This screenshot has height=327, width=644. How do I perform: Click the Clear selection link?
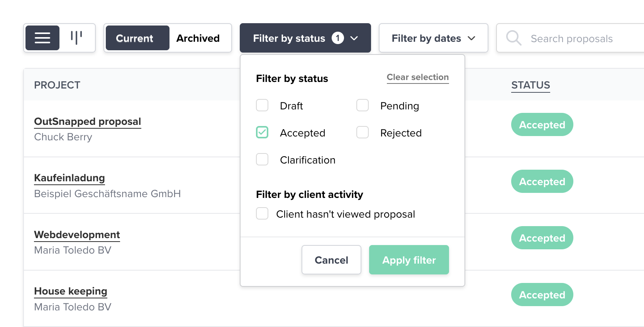click(x=417, y=77)
